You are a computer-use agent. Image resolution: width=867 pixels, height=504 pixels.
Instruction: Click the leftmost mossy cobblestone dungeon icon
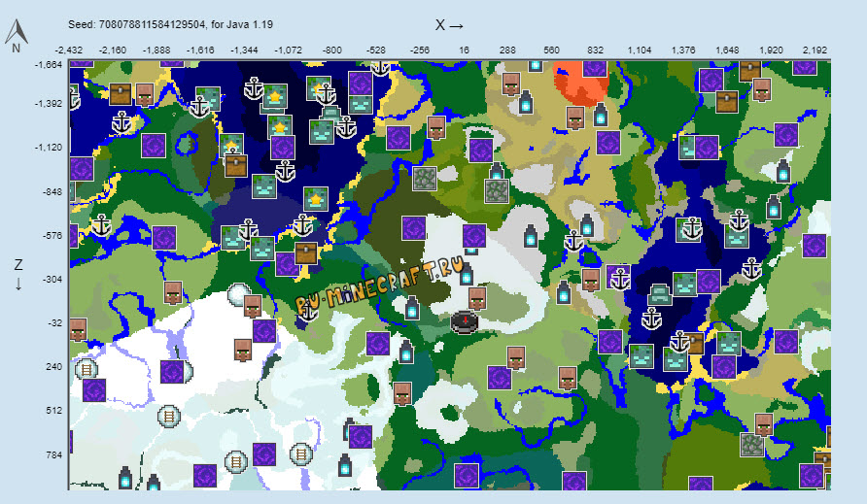[x=425, y=179]
